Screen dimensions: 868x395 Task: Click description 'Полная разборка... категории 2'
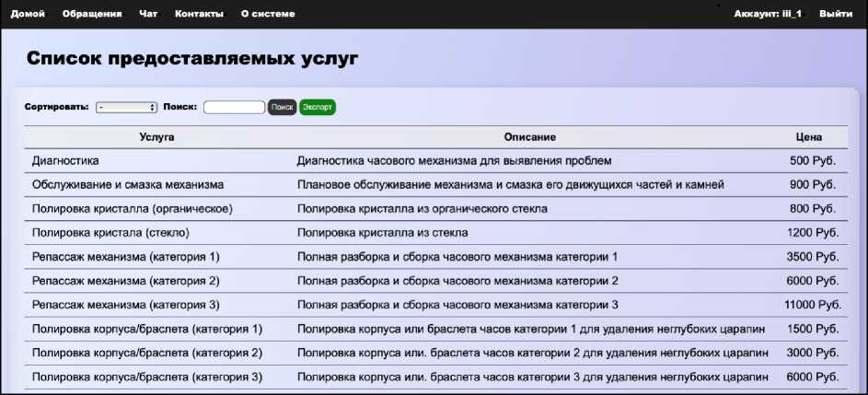(x=457, y=281)
